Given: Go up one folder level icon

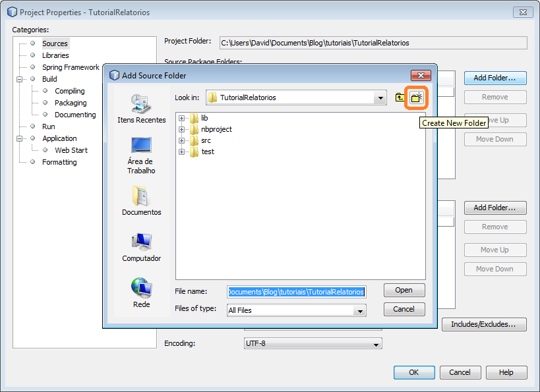Looking at the screenshot, I should coord(400,98).
